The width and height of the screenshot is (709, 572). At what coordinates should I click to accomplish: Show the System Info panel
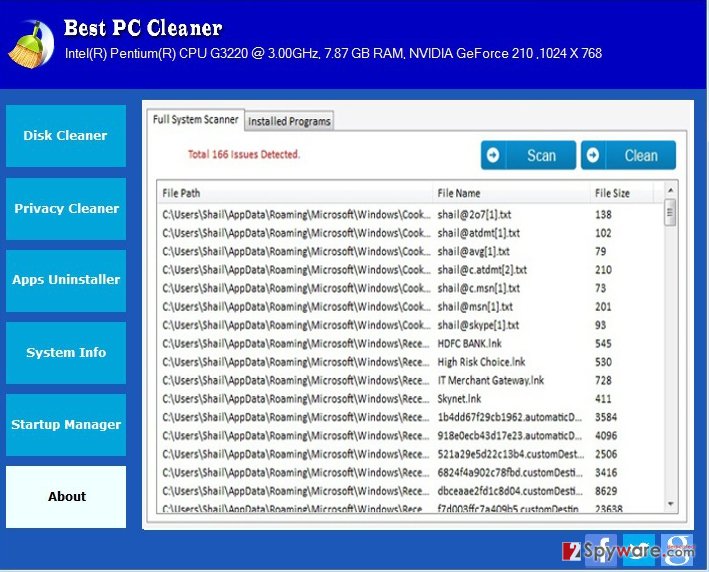pyautogui.click(x=66, y=353)
